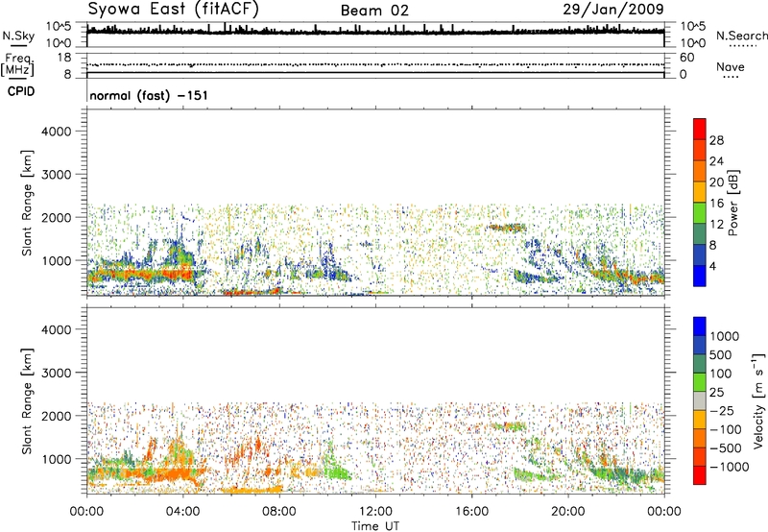The height and width of the screenshot is (532, 768).
Task: Click the '-1000' velocity colorbar tick value
Action: click(729, 467)
